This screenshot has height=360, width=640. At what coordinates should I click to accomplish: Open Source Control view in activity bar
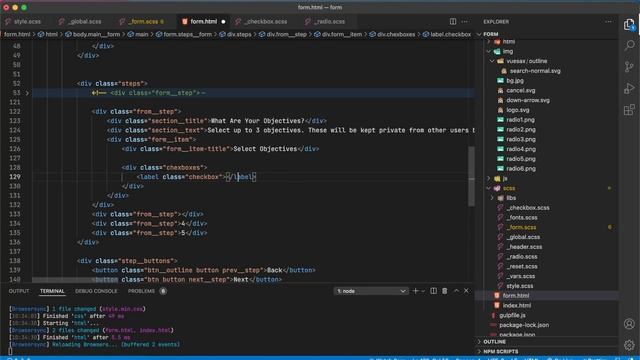coord(629,67)
